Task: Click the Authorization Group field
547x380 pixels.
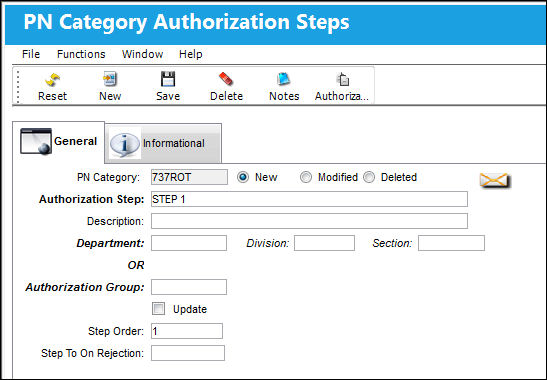Action: pos(189,287)
